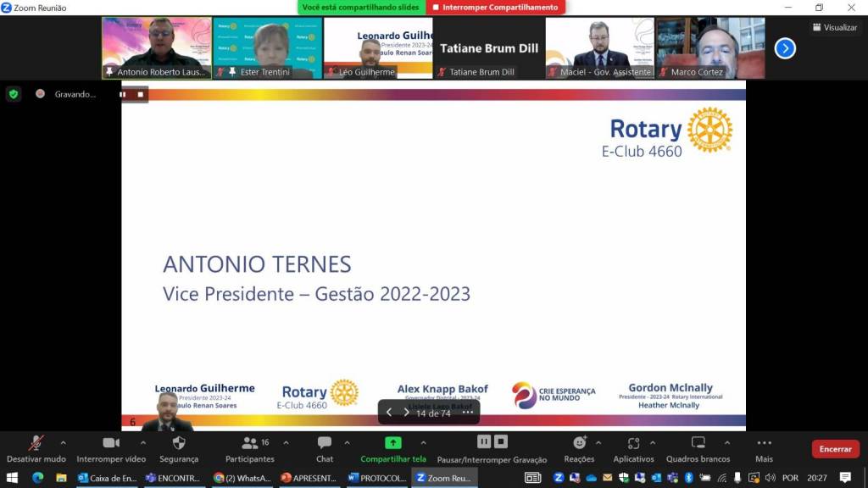Open WhatsApp Chrome window in taskbar
Image resolution: width=868 pixels, height=488 pixels.
click(242, 478)
